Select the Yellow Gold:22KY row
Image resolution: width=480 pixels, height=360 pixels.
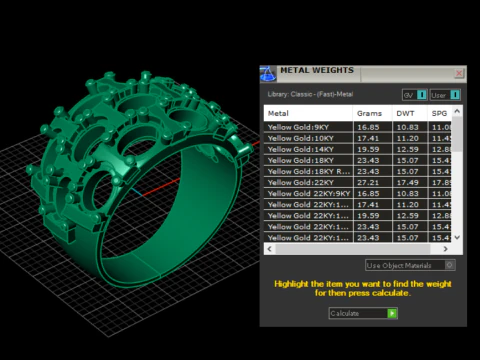358,182
